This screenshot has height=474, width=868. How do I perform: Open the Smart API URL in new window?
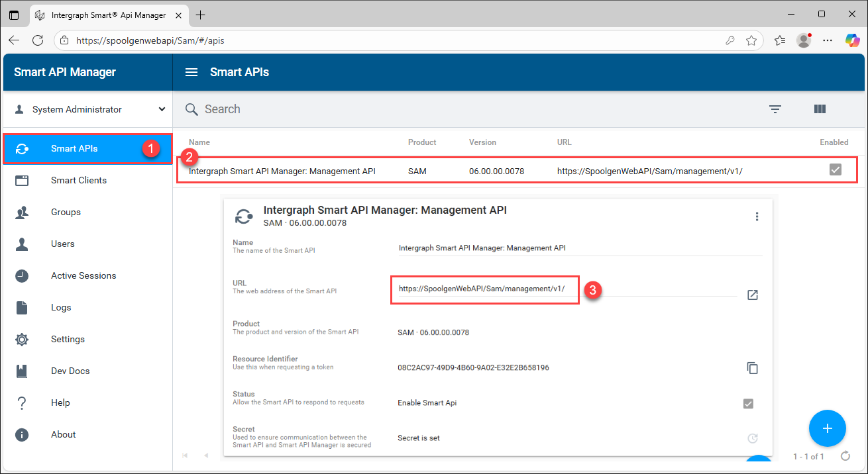752,295
